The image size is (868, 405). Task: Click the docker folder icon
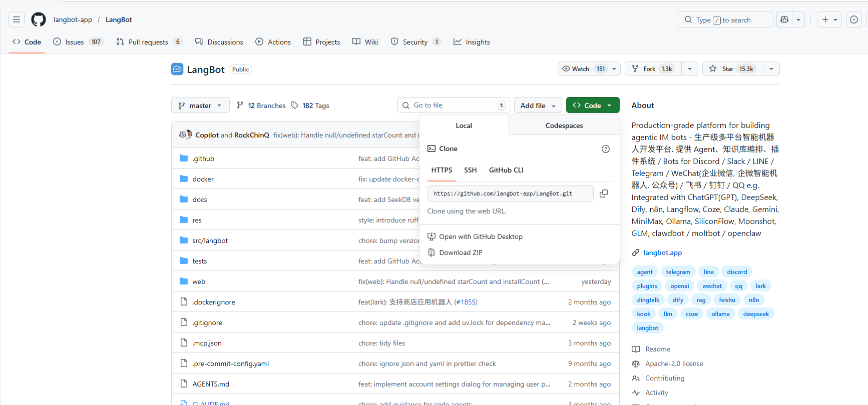click(184, 179)
